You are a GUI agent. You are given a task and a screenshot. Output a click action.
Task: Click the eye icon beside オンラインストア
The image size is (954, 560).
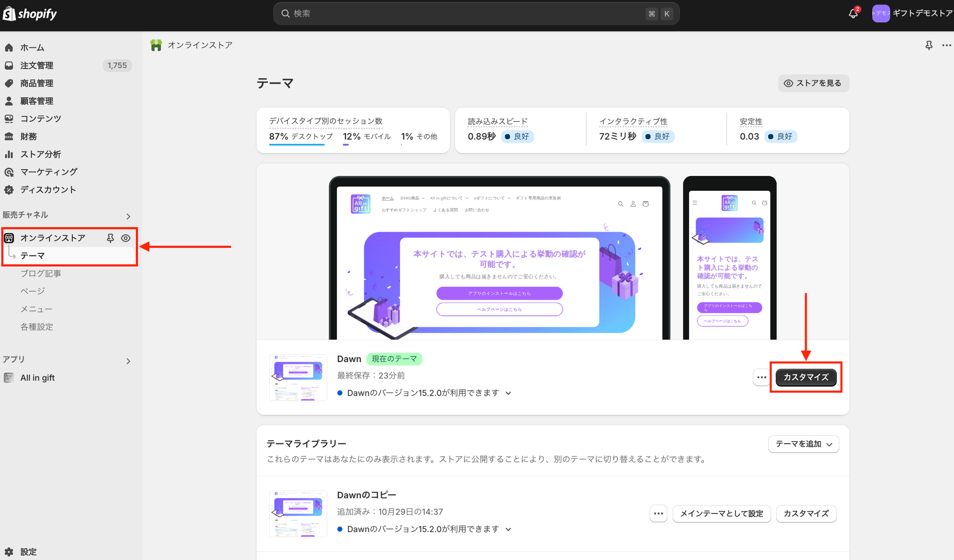[126, 238]
